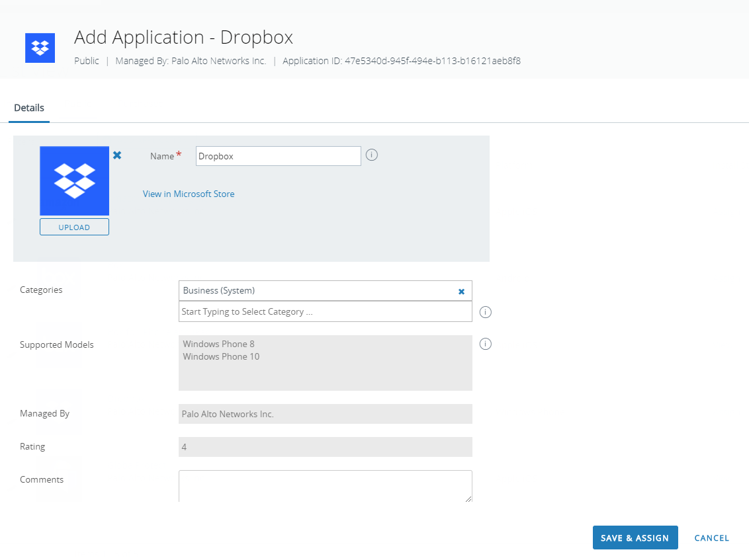
Task: Open the View in Microsoft Store link
Action: point(189,194)
